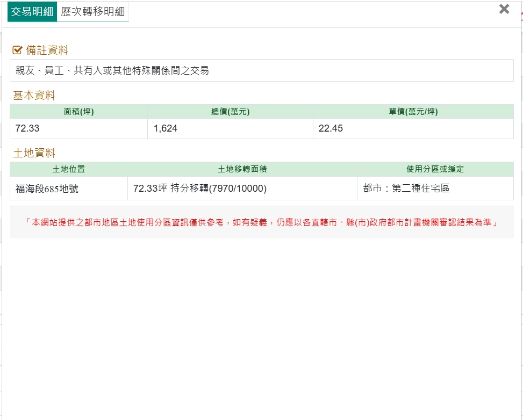The width and height of the screenshot is (523, 420).
Task: Click the 土地位置 column header
Action: click(68, 169)
